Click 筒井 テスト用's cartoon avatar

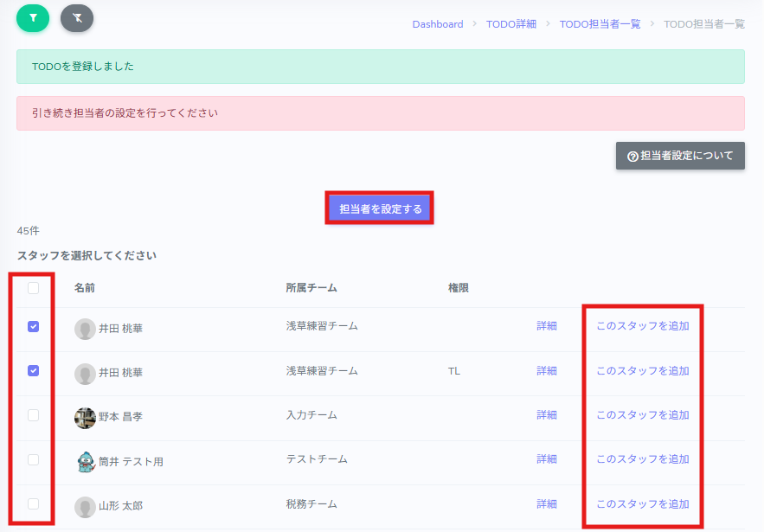pos(85,462)
